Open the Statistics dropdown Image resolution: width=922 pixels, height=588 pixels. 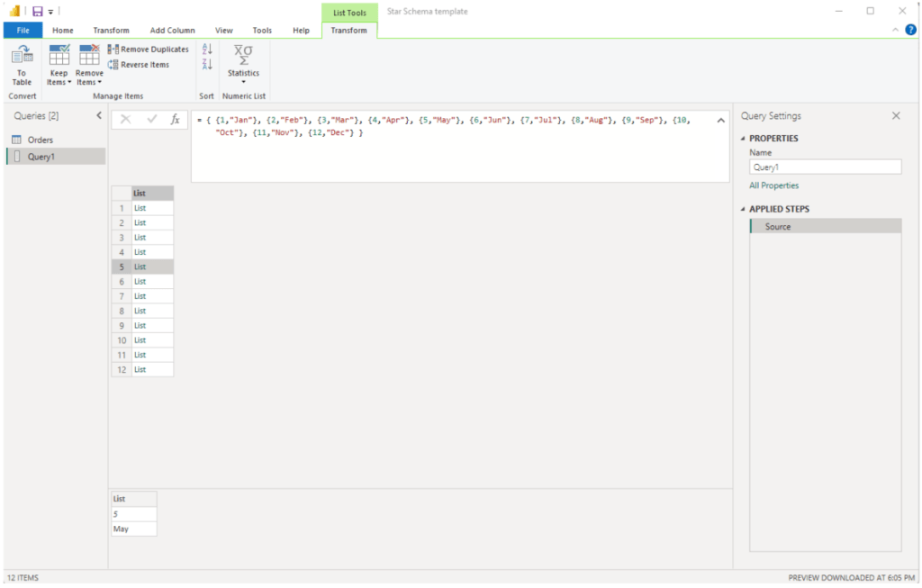pyautogui.click(x=243, y=63)
